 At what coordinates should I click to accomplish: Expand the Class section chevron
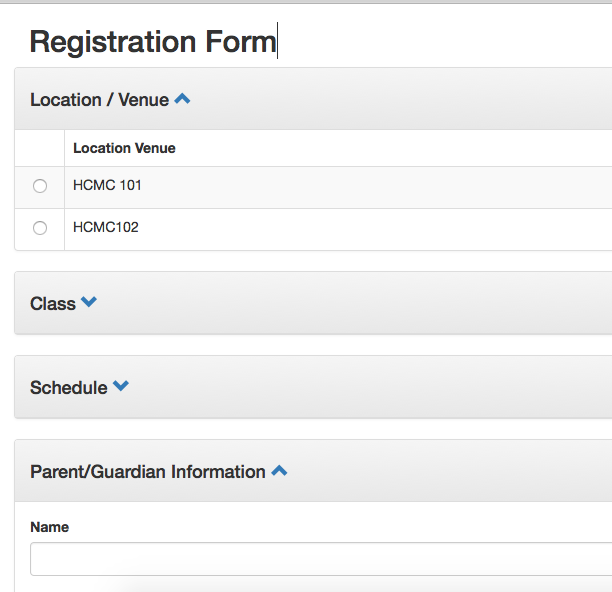click(89, 302)
